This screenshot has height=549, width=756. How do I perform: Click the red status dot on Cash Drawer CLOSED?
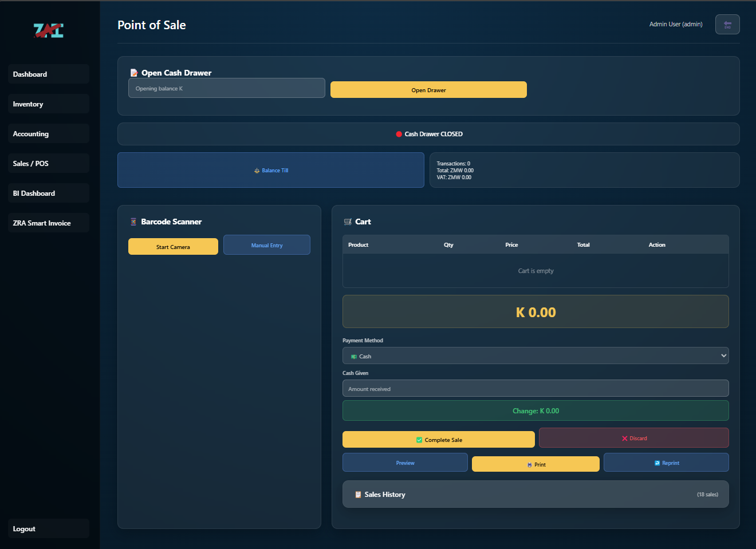click(x=399, y=134)
